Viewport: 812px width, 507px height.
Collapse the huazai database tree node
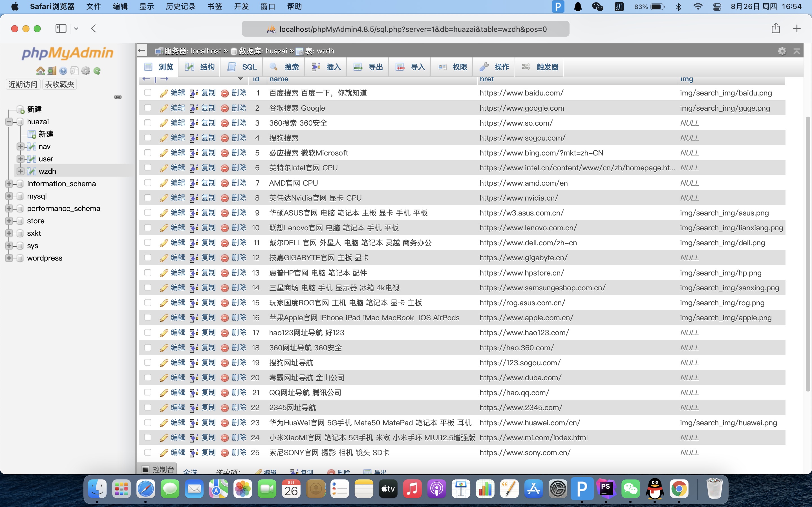[9, 122]
